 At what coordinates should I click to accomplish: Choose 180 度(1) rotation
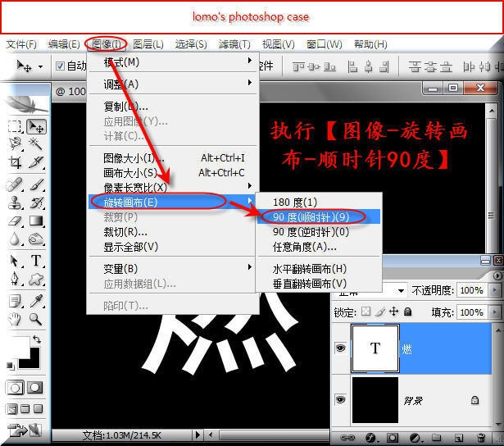tap(318, 203)
